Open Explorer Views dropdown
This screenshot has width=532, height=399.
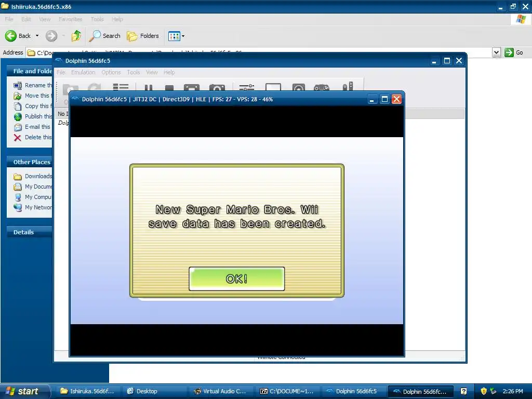point(177,36)
